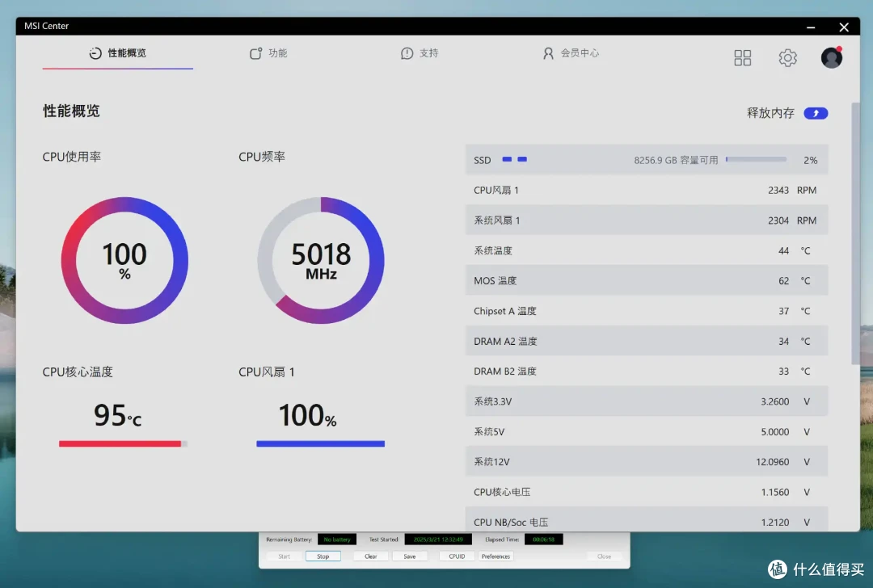Open the 性能概览 tab
The height and width of the screenshot is (588, 873).
click(x=117, y=52)
